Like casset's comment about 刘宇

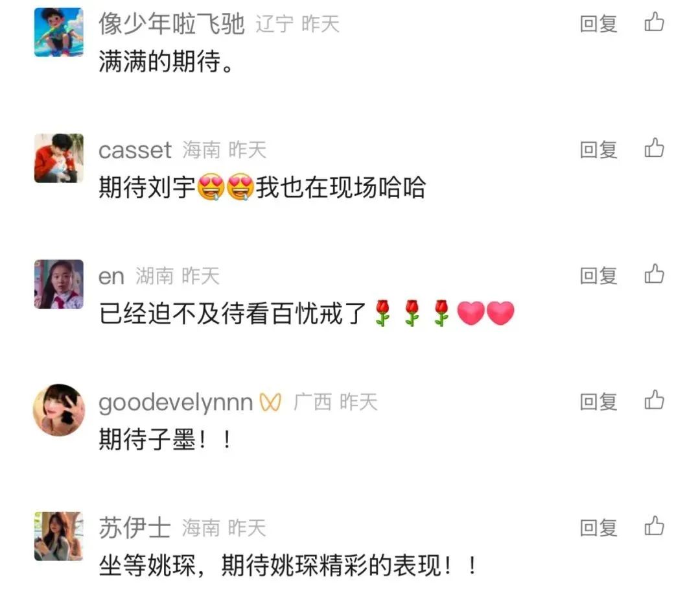[654, 149]
